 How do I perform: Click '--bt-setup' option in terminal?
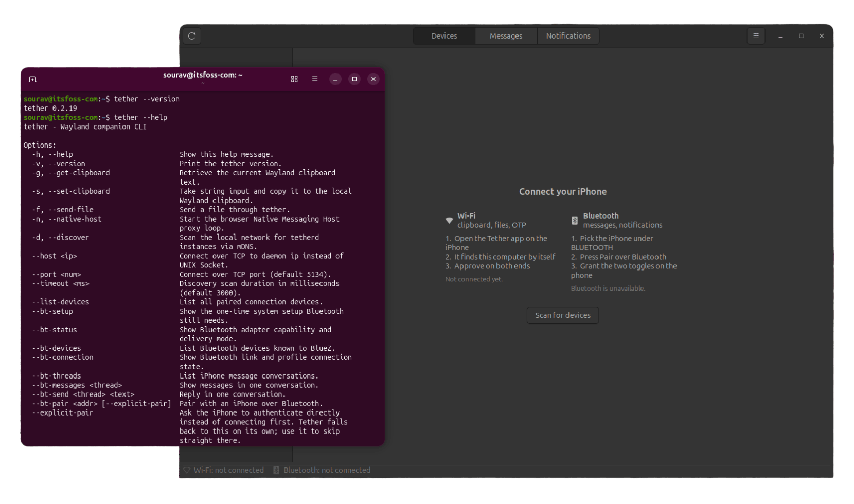pyautogui.click(x=52, y=312)
